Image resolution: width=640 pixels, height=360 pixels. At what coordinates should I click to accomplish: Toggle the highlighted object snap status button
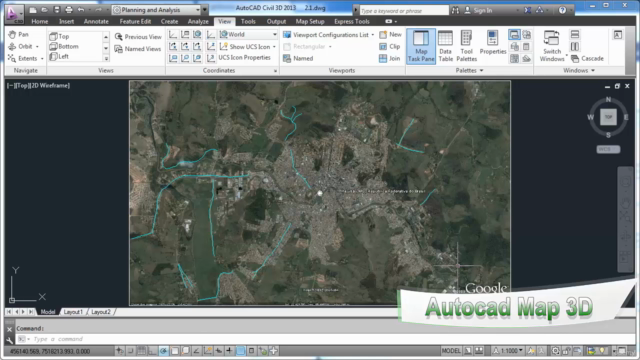pyautogui.click(x=164, y=351)
